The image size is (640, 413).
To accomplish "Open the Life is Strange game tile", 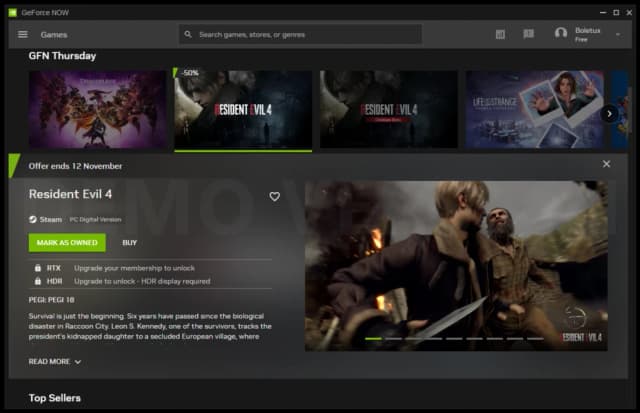I will pyautogui.click(x=534, y=109).
